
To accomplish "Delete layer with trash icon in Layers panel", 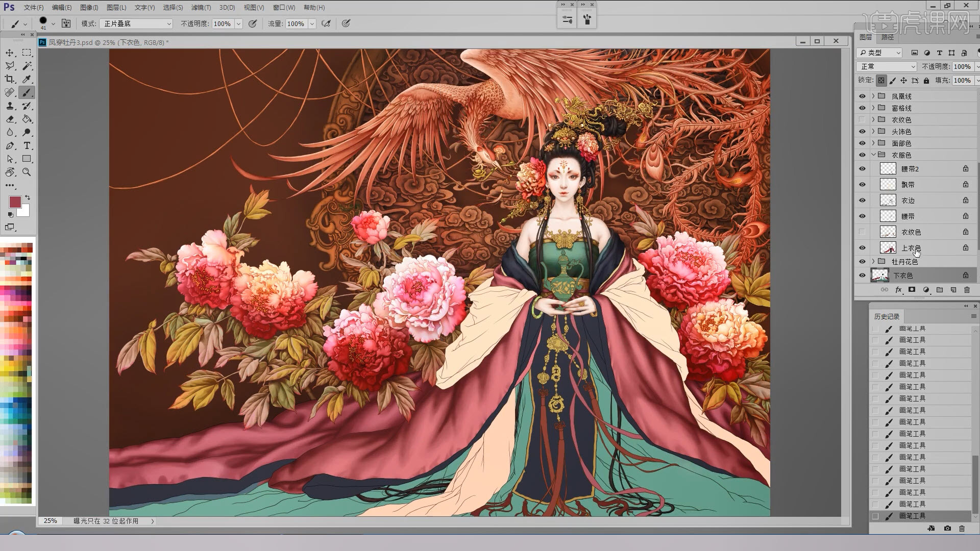I will coord(967,290).
